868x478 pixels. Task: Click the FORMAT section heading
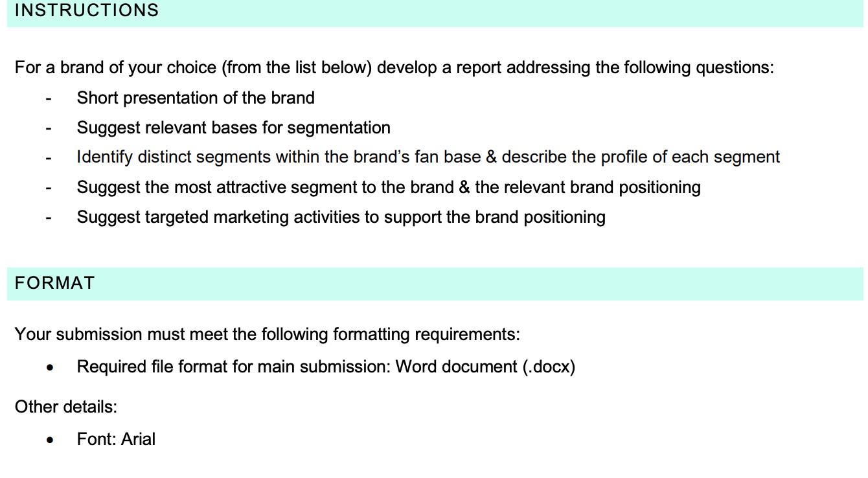(55, 283)
